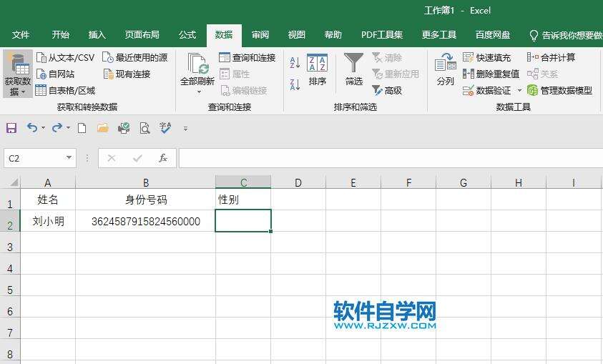
Task: Click Flash Fill (快速填充)
Action: [487, 58]
